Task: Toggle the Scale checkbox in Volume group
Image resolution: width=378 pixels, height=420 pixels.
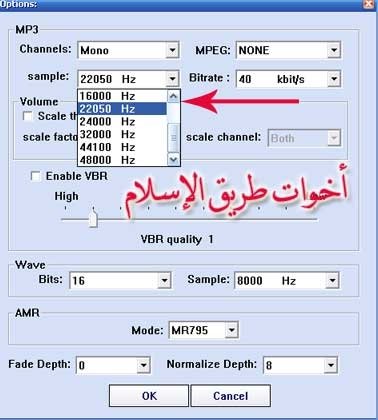Action: coord(28,116)
